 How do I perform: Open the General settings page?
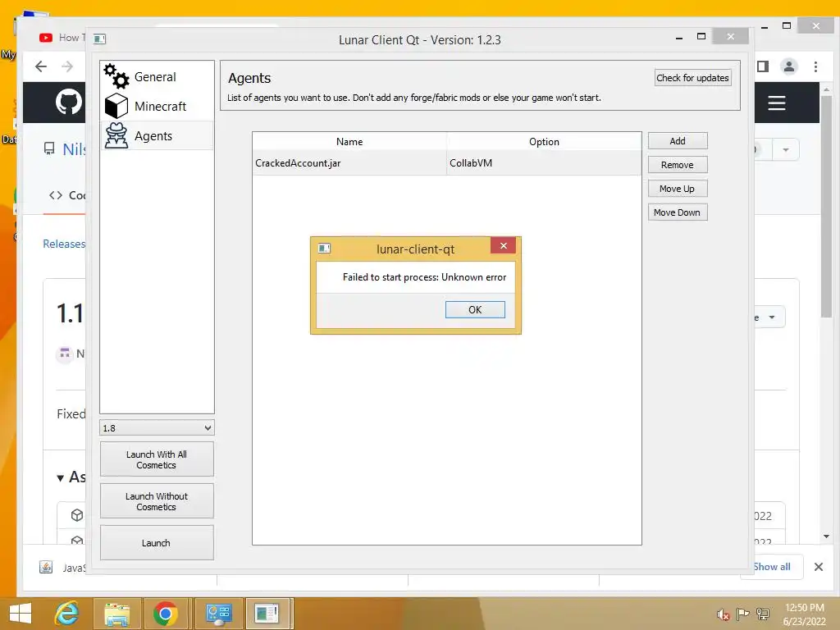(157, 76)
